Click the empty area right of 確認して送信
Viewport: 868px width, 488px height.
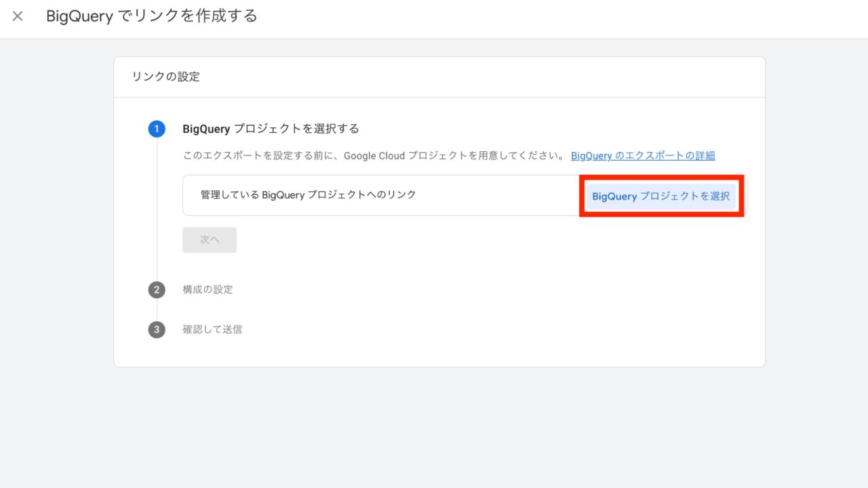tap(475, 329)
